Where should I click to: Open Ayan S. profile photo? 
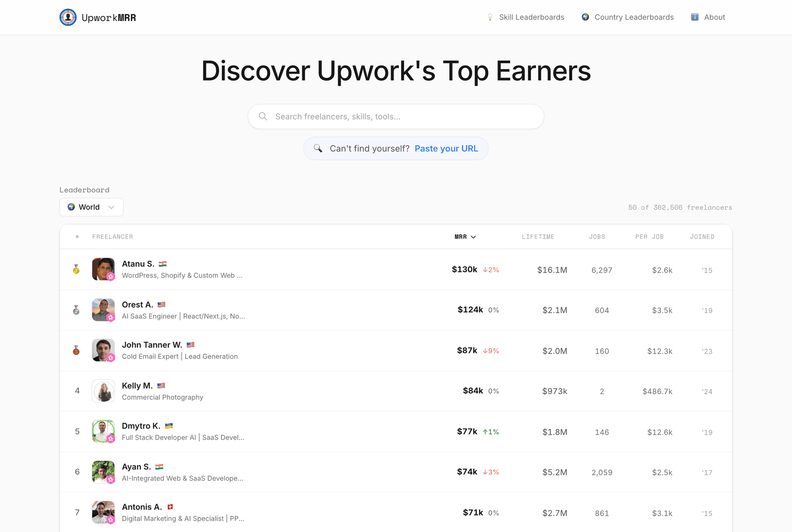pyautogui.click(x=103, y=472)
